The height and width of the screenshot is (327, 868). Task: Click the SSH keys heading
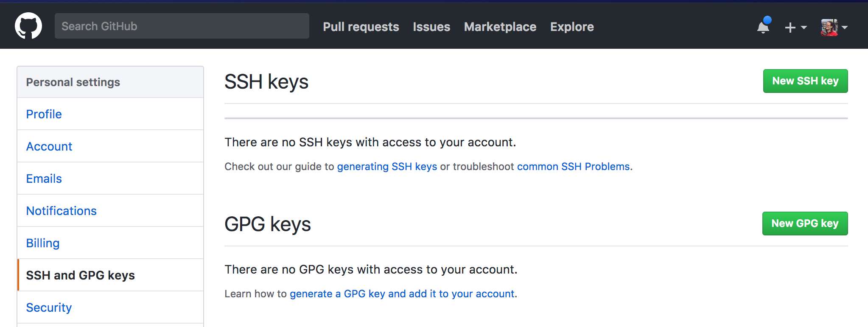coord(266,82)
